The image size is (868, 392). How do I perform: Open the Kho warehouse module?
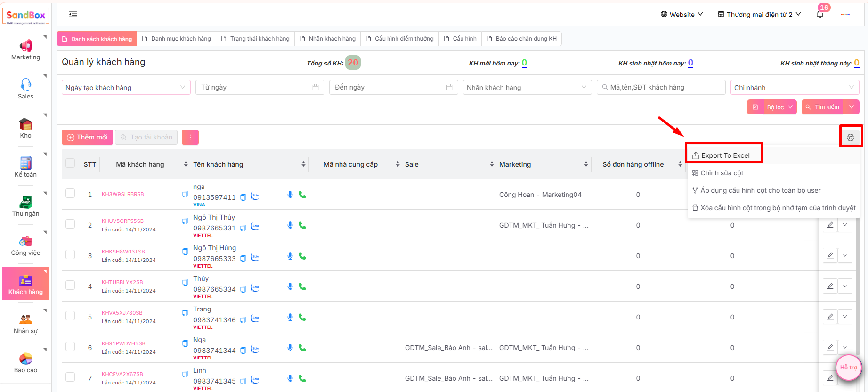click(x=25, y=128)
